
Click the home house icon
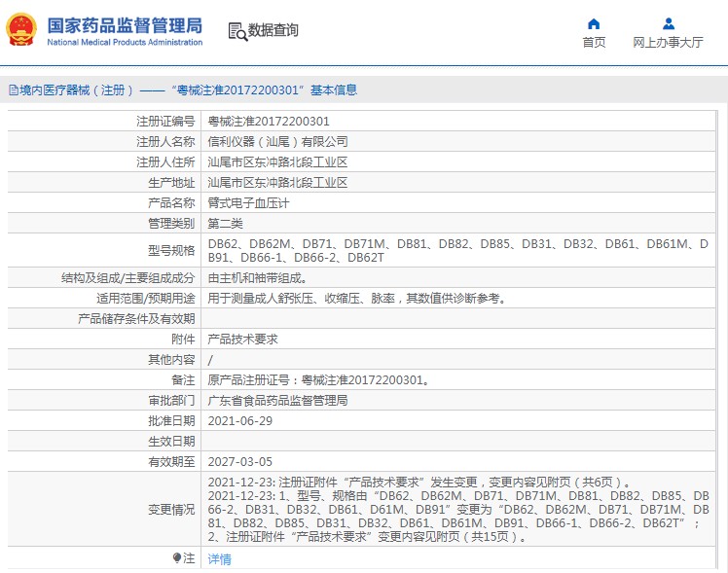(594, 23)
